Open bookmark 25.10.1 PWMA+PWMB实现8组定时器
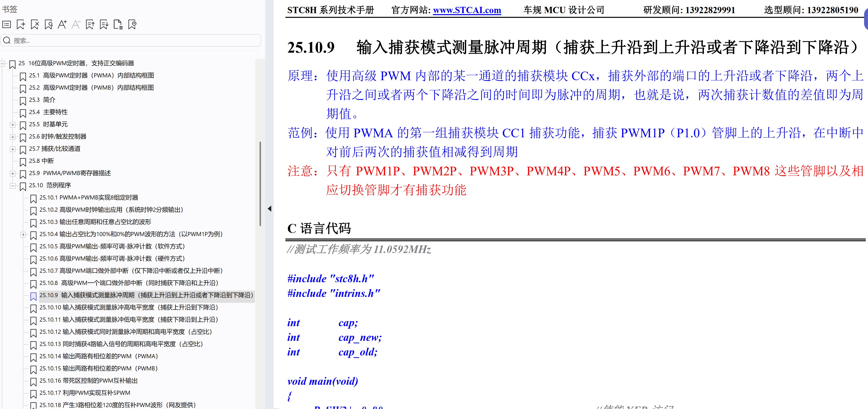This screenshot has height=409, width=868. (x=89, y=198)
